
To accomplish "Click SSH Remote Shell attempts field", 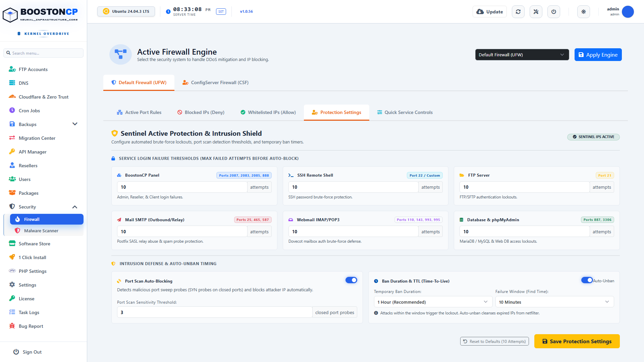I will pos(353,187).
